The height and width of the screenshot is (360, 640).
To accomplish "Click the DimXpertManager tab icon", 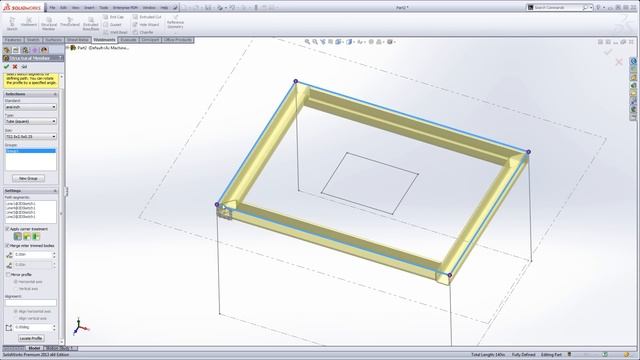I will point(35,50).
